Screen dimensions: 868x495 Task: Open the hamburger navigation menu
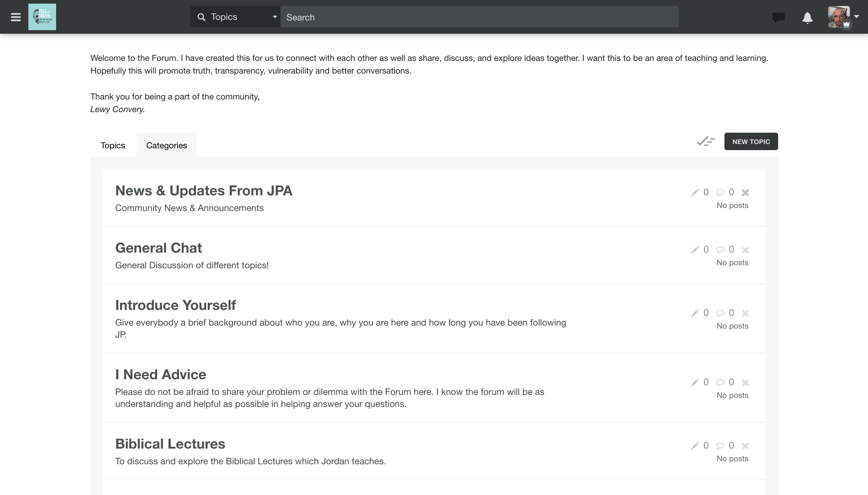click(16, 17)
